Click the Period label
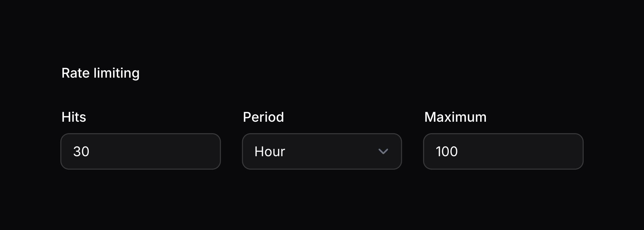The width and height of the screenshot is (644, 230). [x=263, y=117]
